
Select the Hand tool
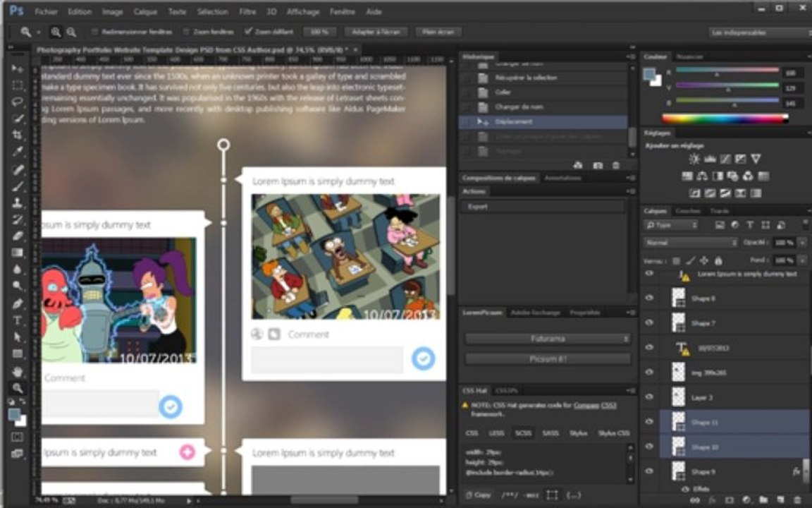17,371
